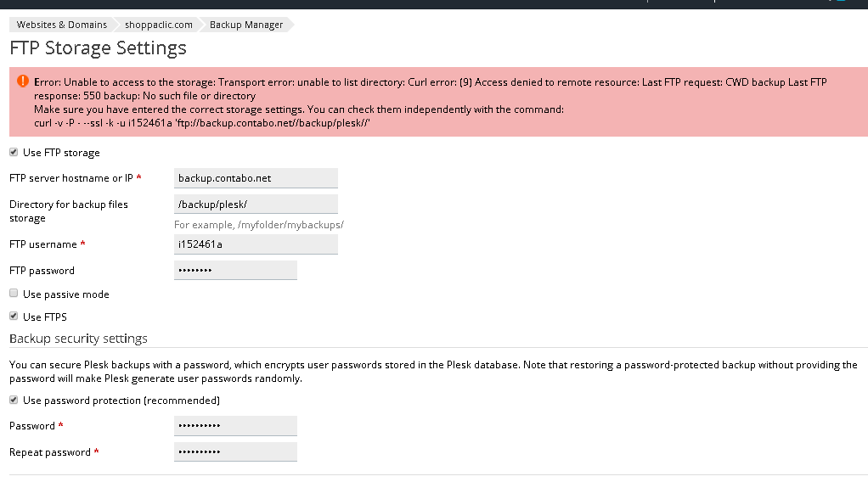Image resolution: width=868 pixels, height=482 pixels.
Task: Return to Backup Manager via breadcrumb
Action: coord(246,25)
